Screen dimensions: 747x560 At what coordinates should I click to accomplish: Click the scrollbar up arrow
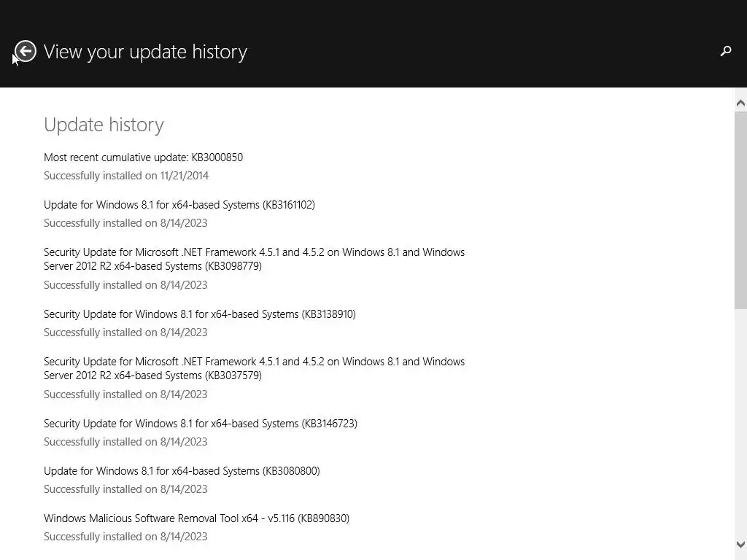(740, 103)
